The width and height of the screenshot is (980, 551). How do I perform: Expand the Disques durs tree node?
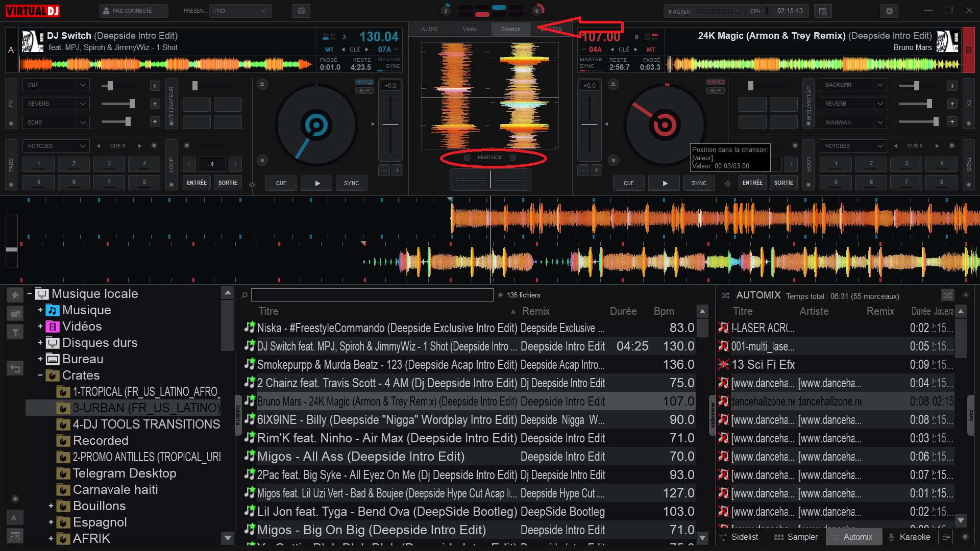coord(40,343)
